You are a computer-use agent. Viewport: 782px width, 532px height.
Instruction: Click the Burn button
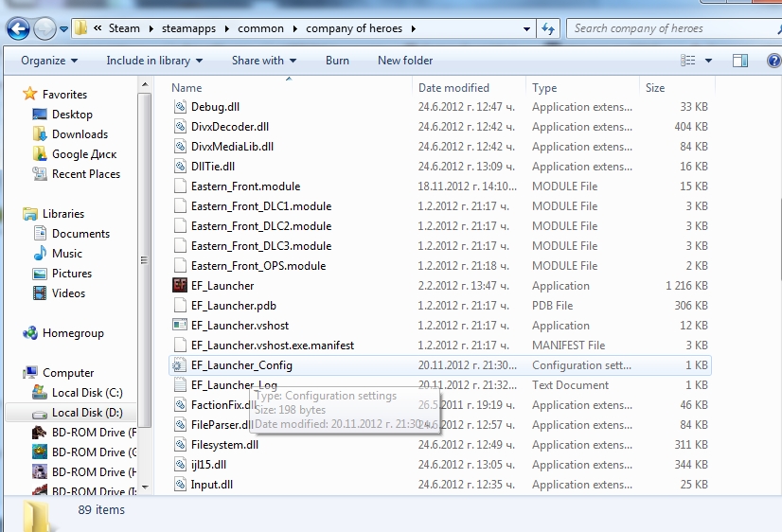[x=337, y=61]
